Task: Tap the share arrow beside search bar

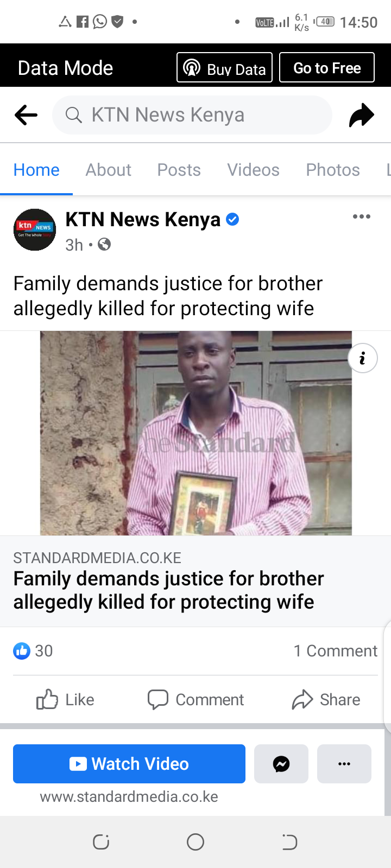Action: tap(362, 115)
